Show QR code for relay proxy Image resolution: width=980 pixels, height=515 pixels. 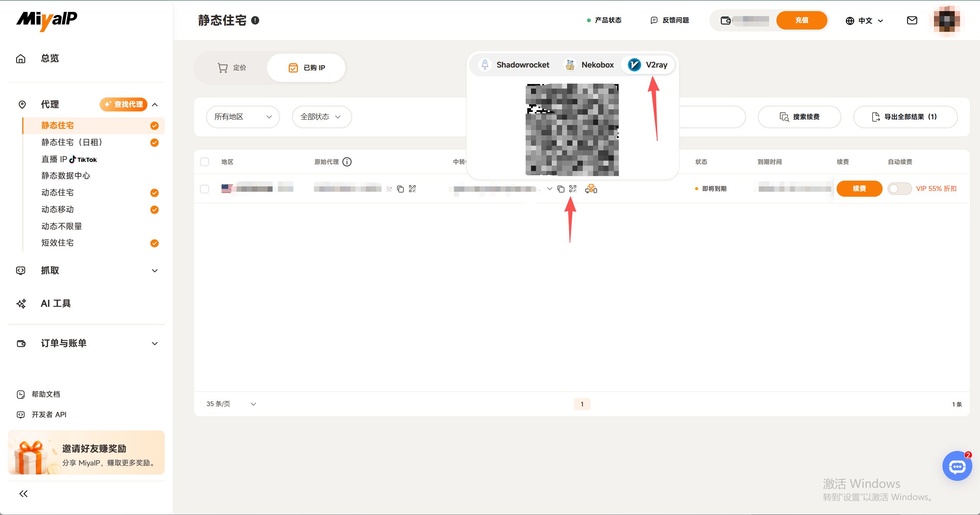pyautogui.click(x=573, y=189)
